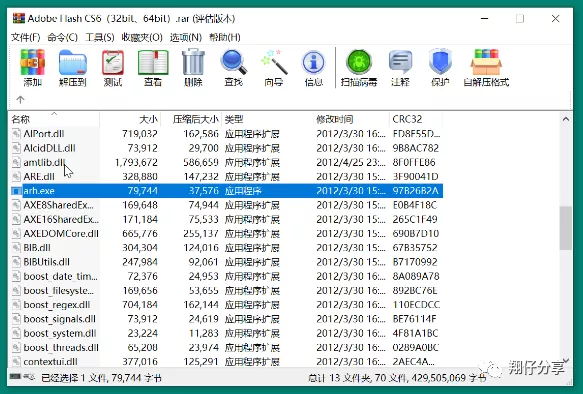Open the 收藏夹(O) menu
This screenshot has width=583, height=394.
pyautogui.click(x=142, y=37)
